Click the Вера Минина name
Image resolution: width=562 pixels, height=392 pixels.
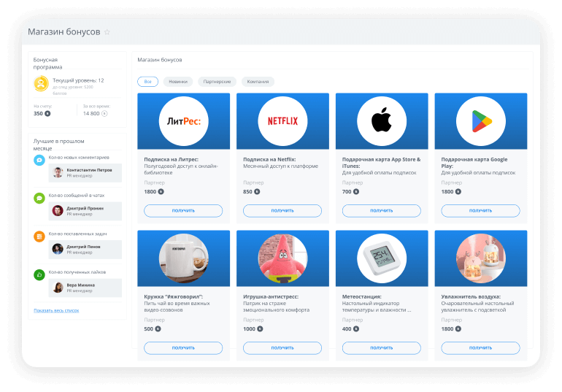pos(80,285)
